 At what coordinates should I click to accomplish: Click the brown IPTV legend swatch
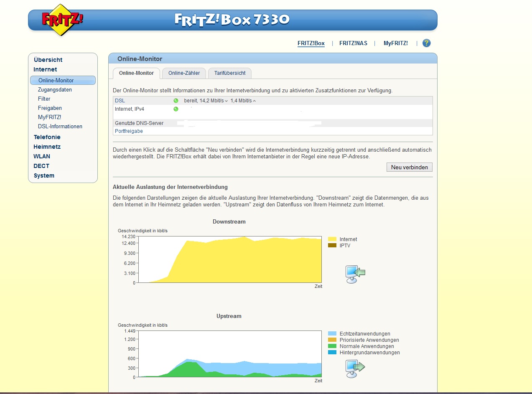332,245
